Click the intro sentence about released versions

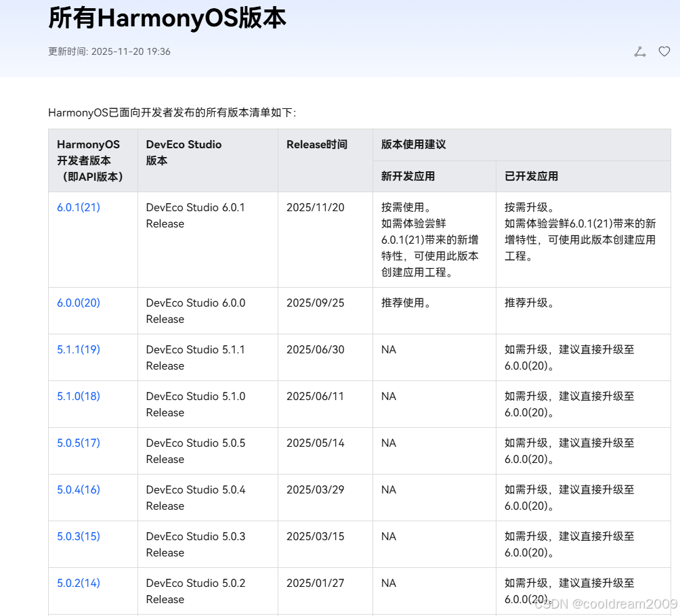point(172,113)
